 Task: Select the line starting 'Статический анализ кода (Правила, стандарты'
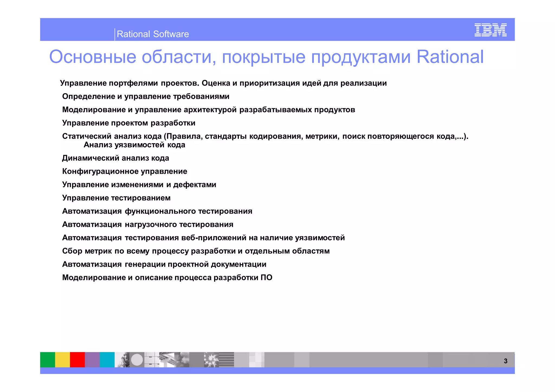[x=265, y=136]
